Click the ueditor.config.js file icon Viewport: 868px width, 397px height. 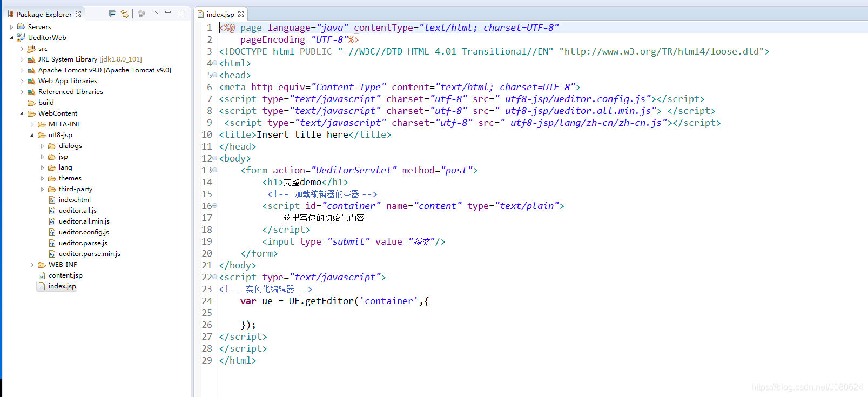coord(52,232)
